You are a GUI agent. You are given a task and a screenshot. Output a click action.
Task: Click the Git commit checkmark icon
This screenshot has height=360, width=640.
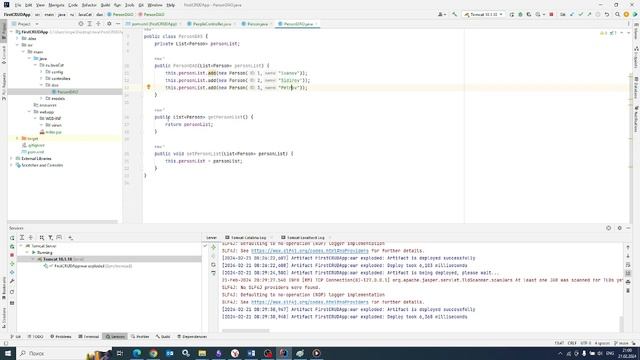(x=580, y=15)
